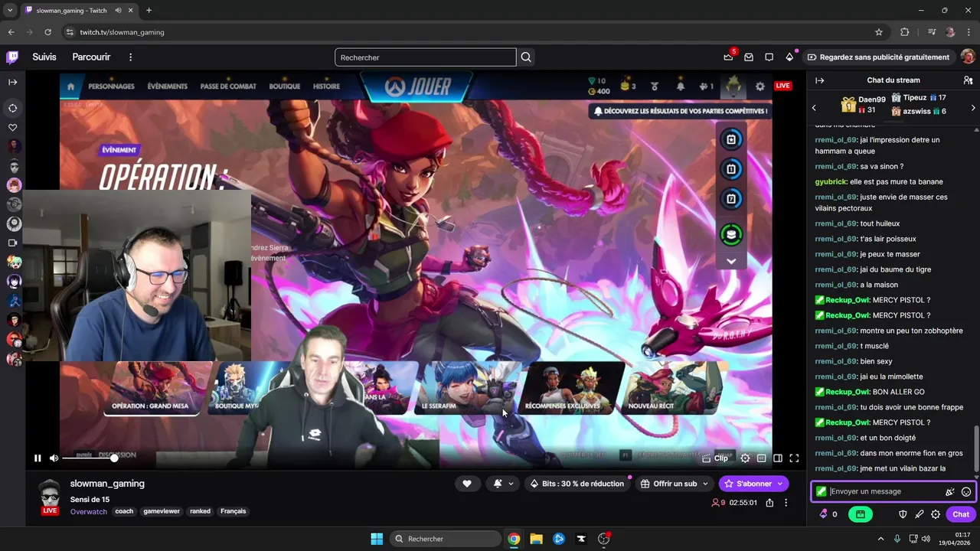Expand the Offrir un sub chevron

(x=705, y=484)
